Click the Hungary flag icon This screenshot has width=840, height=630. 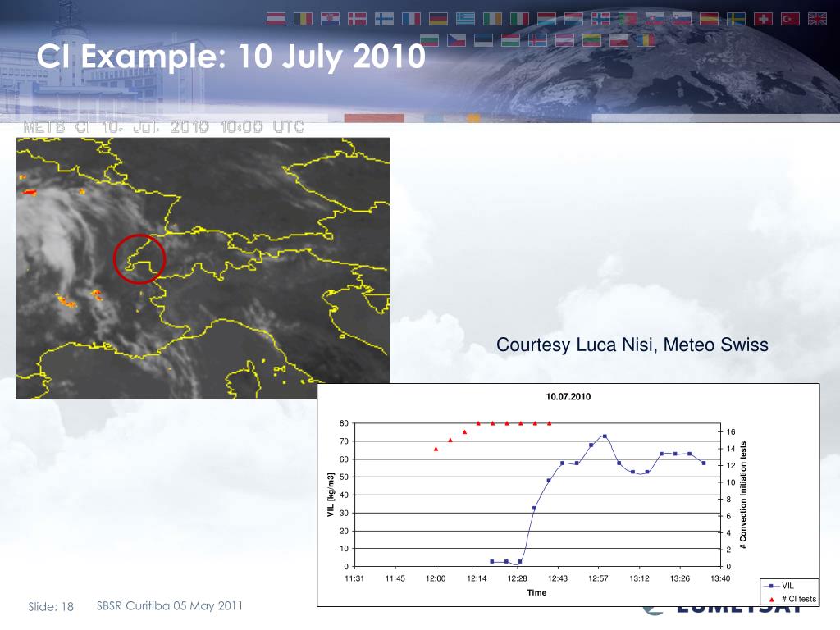(x=510, y=40)
